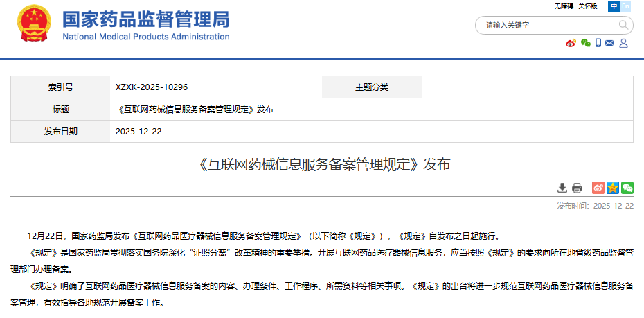Click the national emblem logo

(34, 23)
